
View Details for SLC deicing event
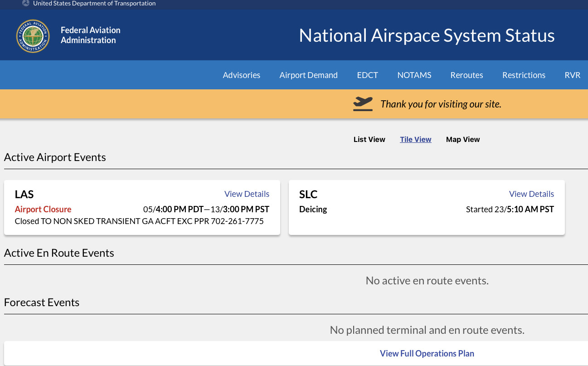pyautogui.click(x=531, y=194)
